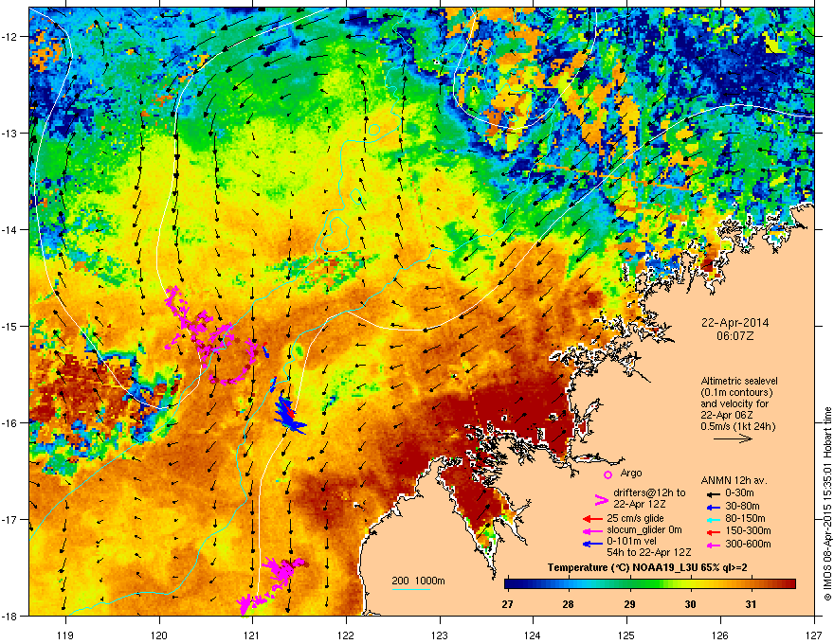
Task: Click the 54h to 22-Apr 12Z text
Action: click(649, 552)
